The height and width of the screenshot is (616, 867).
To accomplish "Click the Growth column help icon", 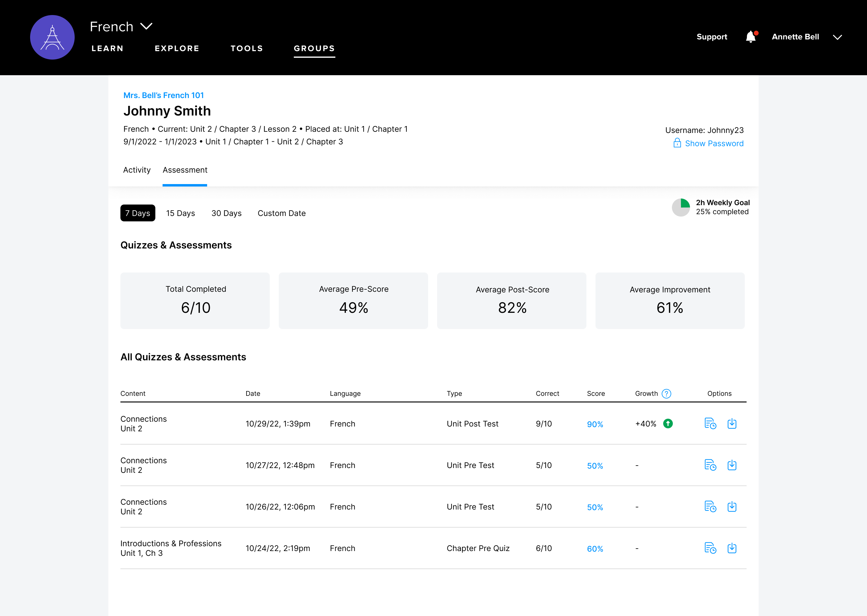I will [x=667, y=394].
